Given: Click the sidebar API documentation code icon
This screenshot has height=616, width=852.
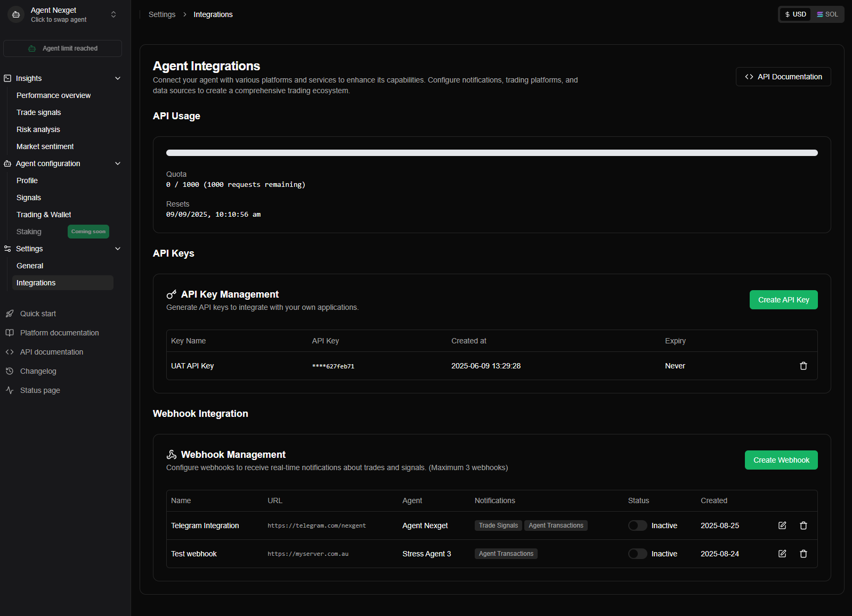Looking at the screenshot, I should [x=10, y=352].
